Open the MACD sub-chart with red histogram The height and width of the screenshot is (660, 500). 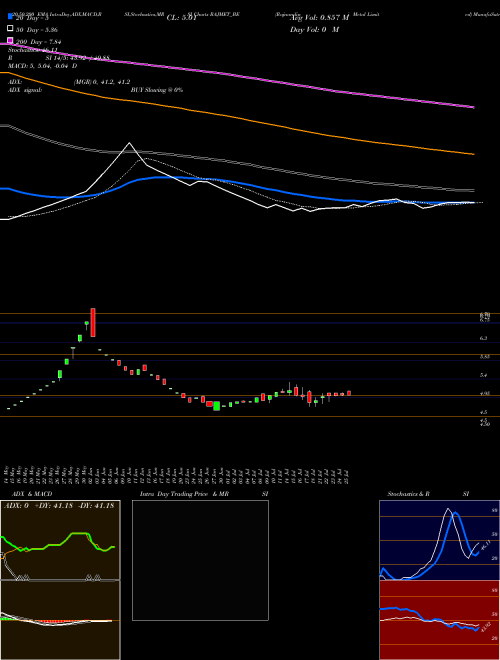(60, 620)
